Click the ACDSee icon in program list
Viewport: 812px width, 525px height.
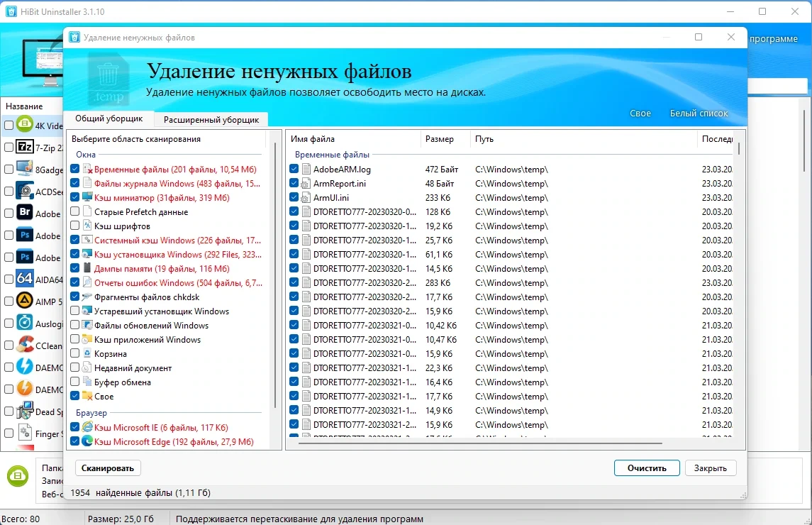point(25,191)
